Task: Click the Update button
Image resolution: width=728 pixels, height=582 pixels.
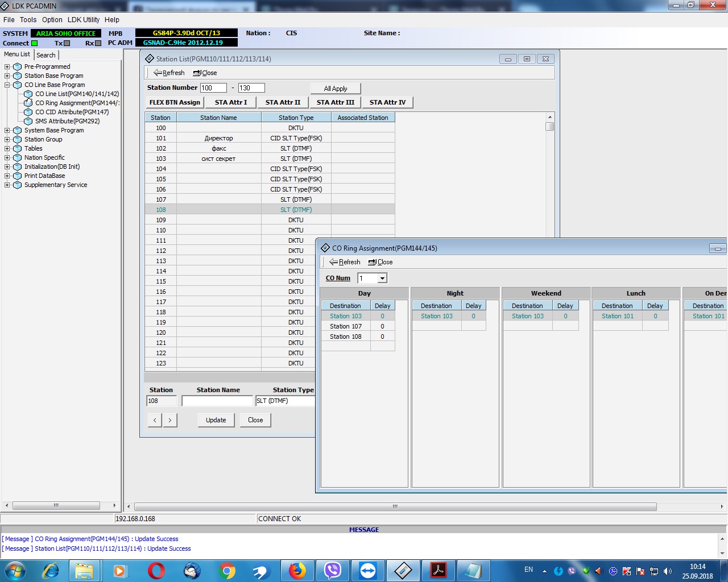Action: coord(216,420)
